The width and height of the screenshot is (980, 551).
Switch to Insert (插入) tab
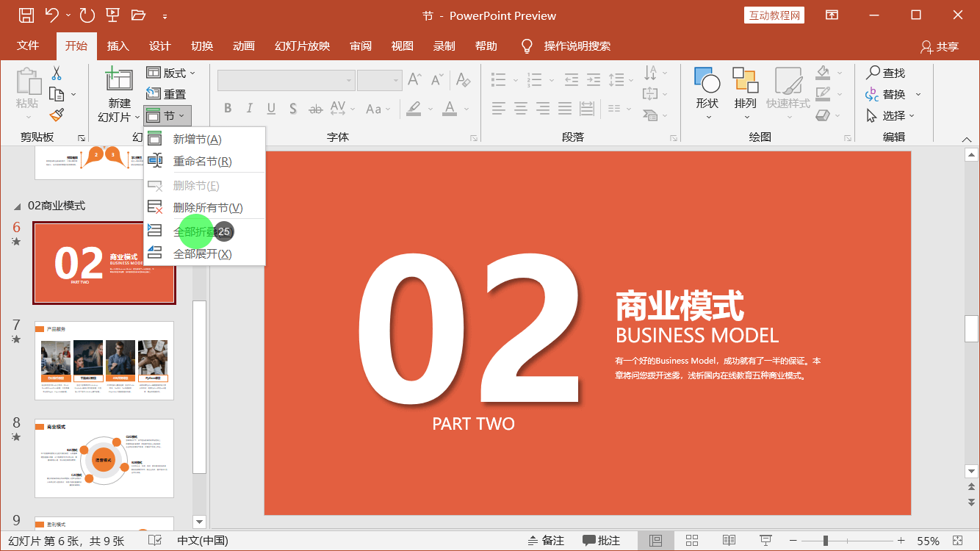point(118,46)
